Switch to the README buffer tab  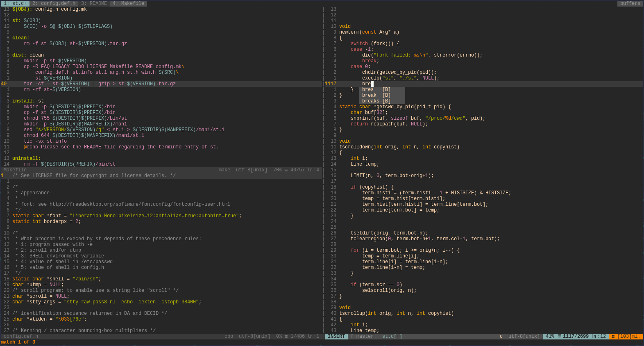[x=94, y=3]
